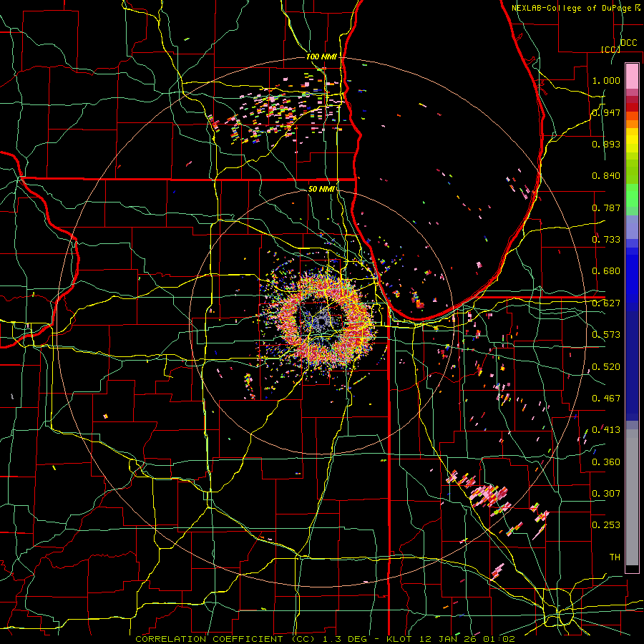Screen dimensions: 644x644
Task: Select the 0.573 legend value
Action: pos(606,335)
